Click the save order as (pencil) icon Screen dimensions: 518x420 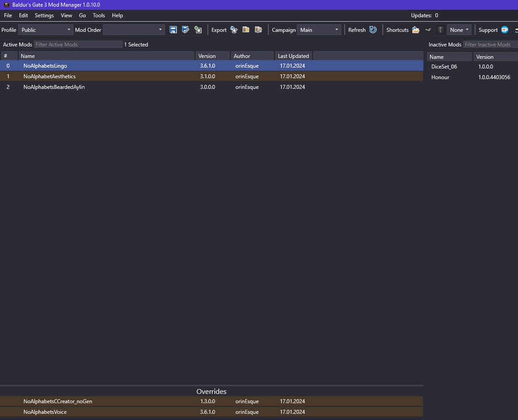[186, 30]
